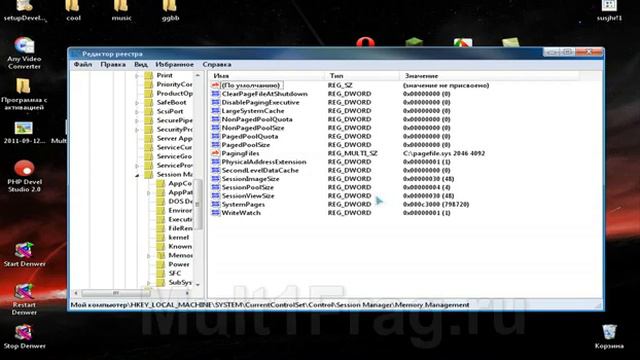The height and width of the screenshot is (360, 640).
Task: Select the kernel key in tree
Action: point(178,237)
